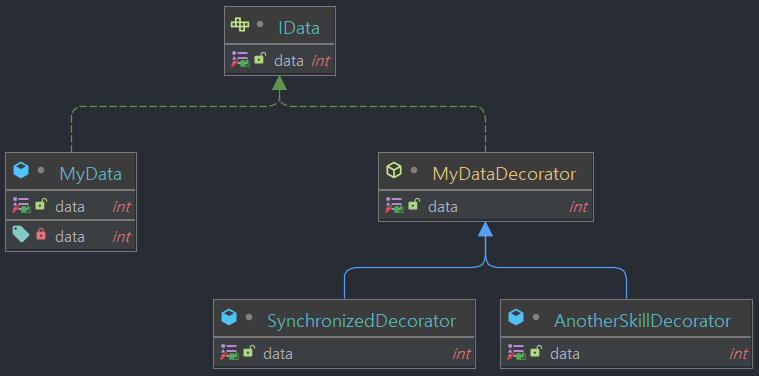Click the 'int' type next to MyData's red lock
The image size is (759, 376).
121,237
